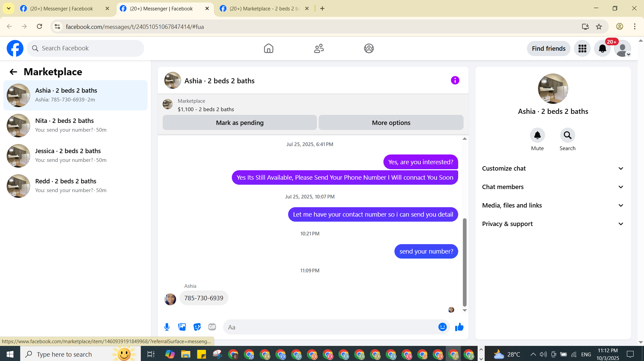Close the active Messenger tab
644x361 pixels.
coord(207,8)
